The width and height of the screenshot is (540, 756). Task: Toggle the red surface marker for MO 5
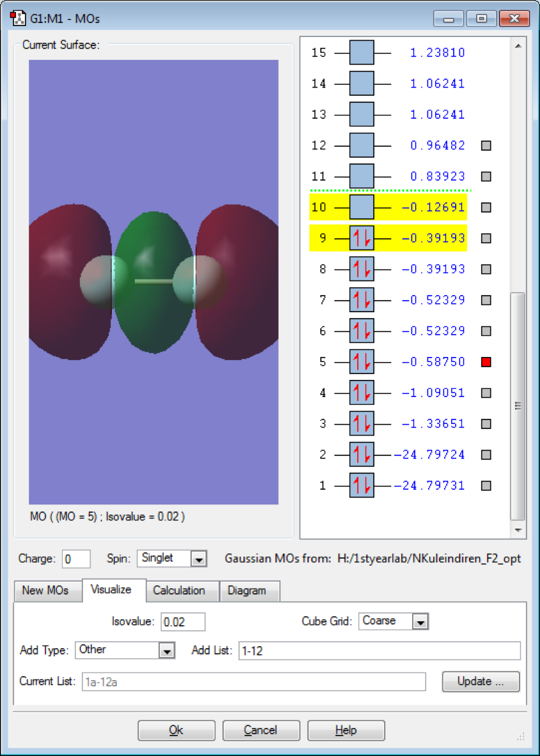coord(486,362)
